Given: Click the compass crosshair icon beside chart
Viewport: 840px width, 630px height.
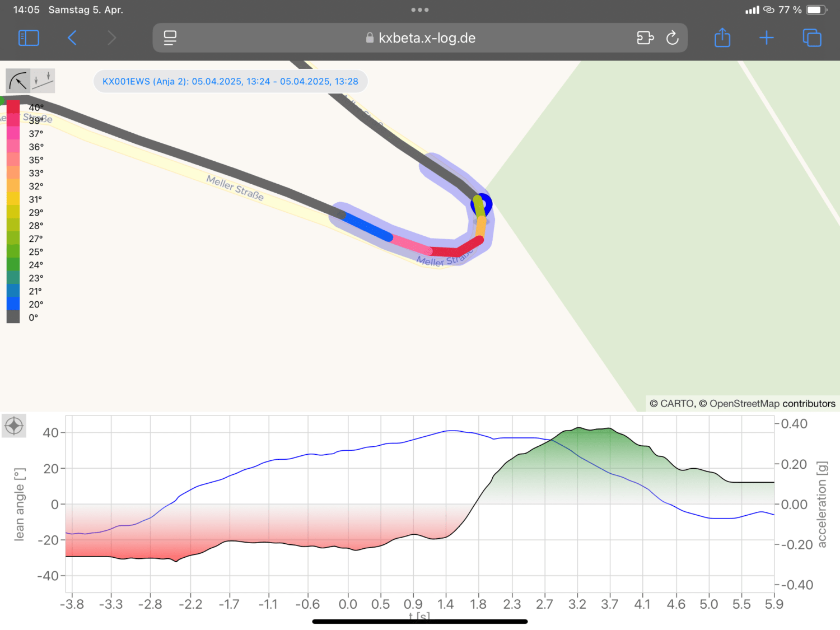Looking at the screenshot, I should (x=14, y=426).
